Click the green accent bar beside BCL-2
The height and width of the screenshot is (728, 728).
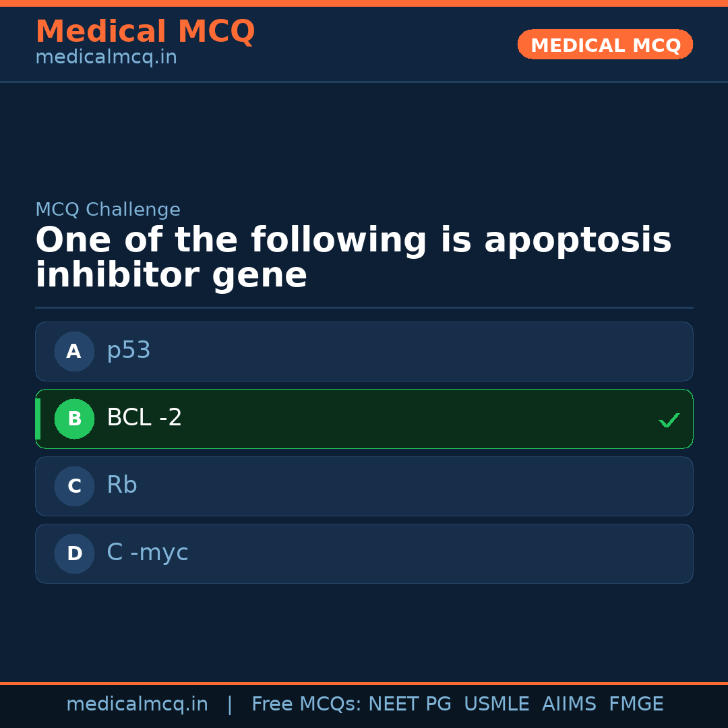(x=38, y=419)
